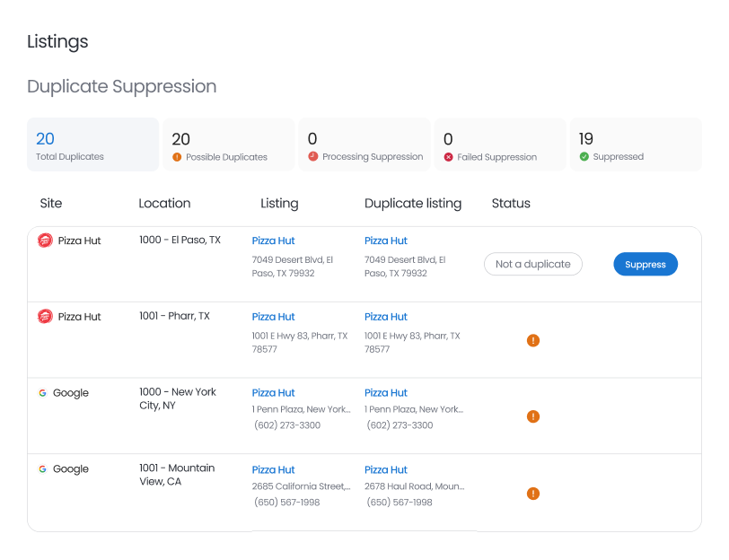Select the Total Duplicates tab

pos(92,144)
